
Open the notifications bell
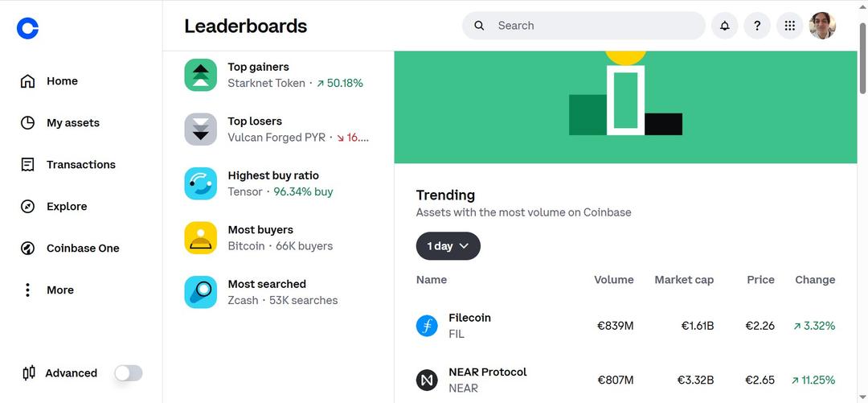(724, 26)
